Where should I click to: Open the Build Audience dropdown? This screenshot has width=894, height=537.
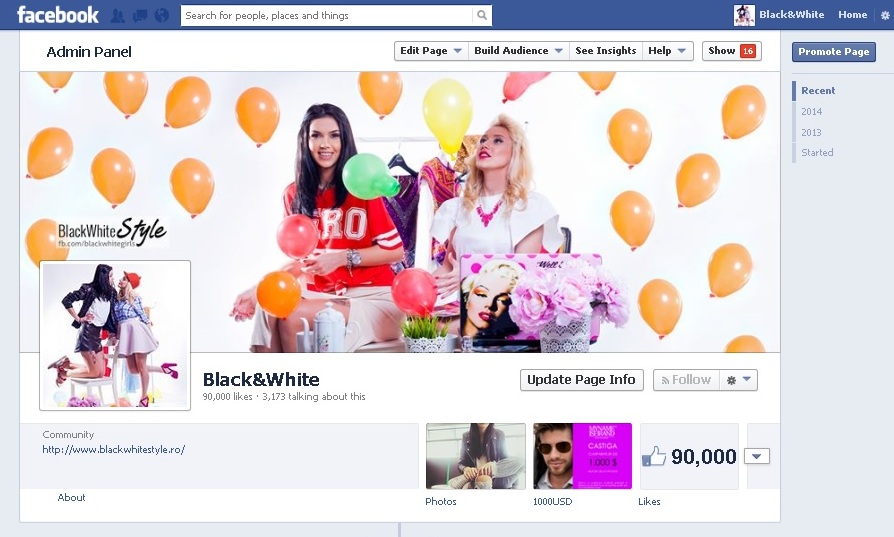click(x=518, y=51)
